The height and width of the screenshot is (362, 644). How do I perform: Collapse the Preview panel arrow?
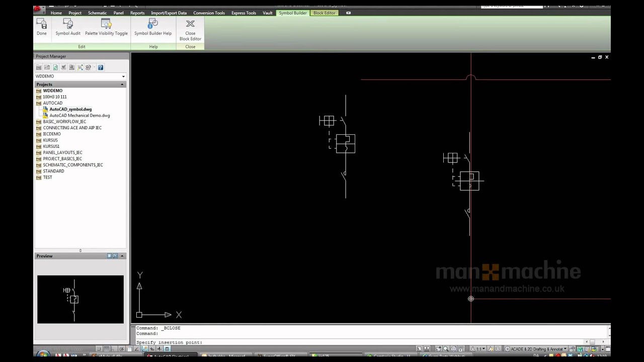click(122, 256)
